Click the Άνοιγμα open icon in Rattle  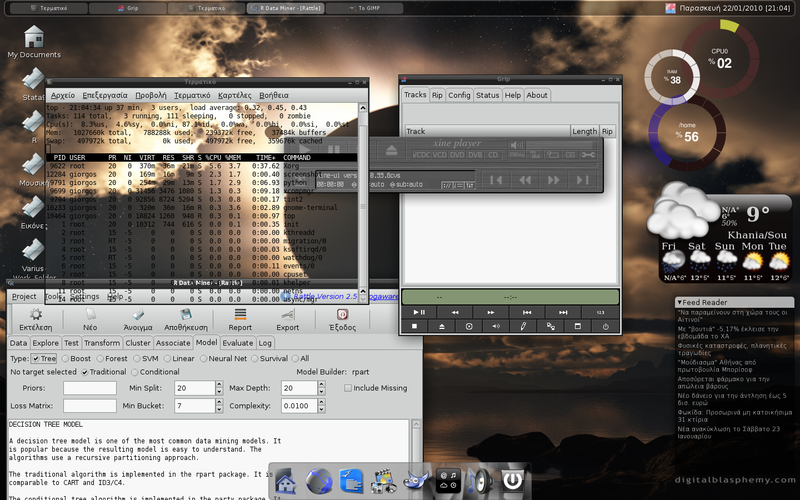(138, 314)
